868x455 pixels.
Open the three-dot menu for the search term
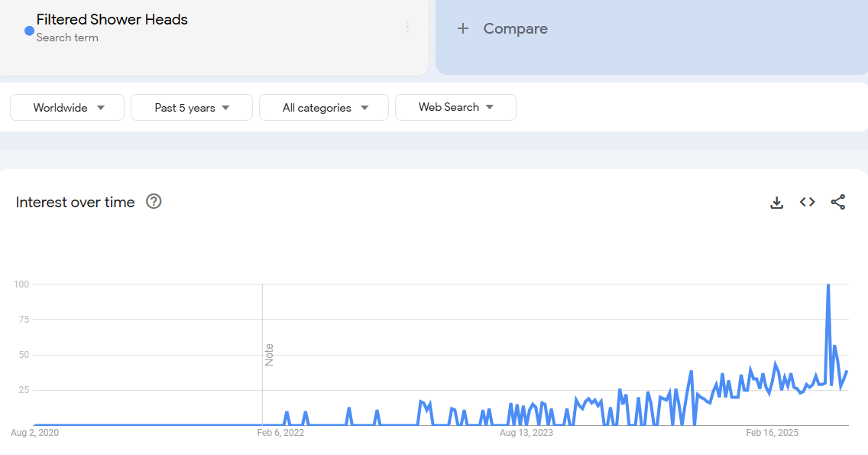point(407,28)
